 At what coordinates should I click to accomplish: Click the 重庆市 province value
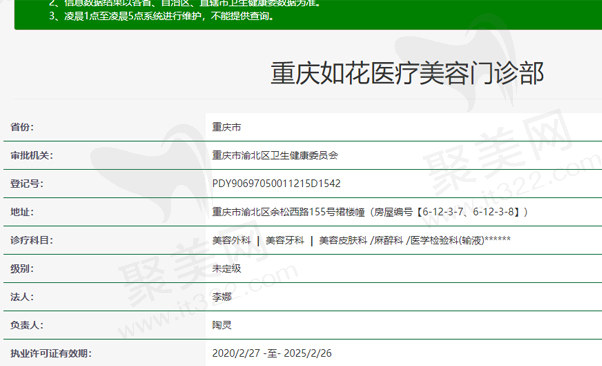[x=227, y=127]
